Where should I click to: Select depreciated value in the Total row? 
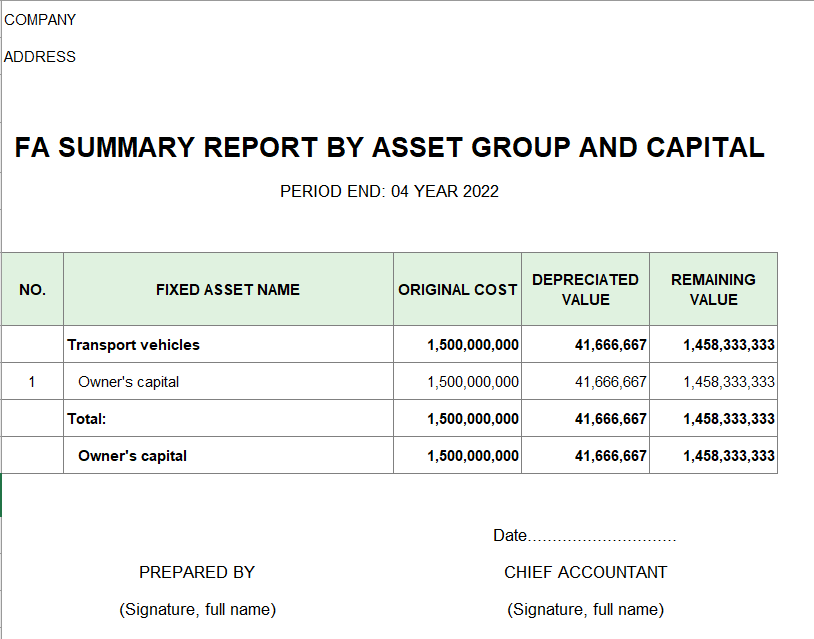pos(610,419)
